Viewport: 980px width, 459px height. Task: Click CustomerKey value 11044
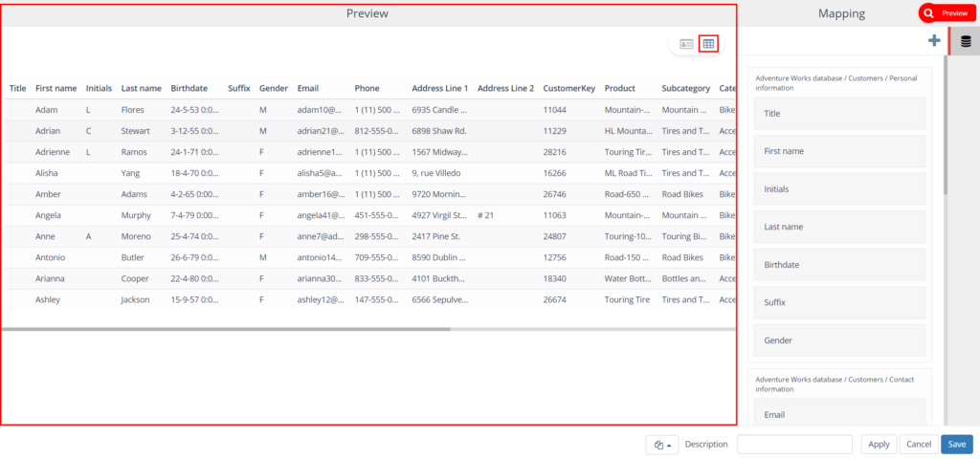coord(555,110)
